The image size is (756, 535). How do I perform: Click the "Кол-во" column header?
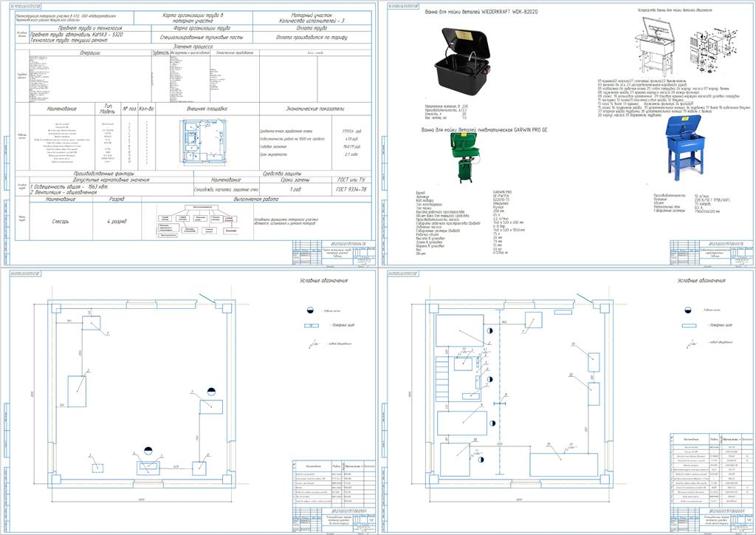point(146,109)
